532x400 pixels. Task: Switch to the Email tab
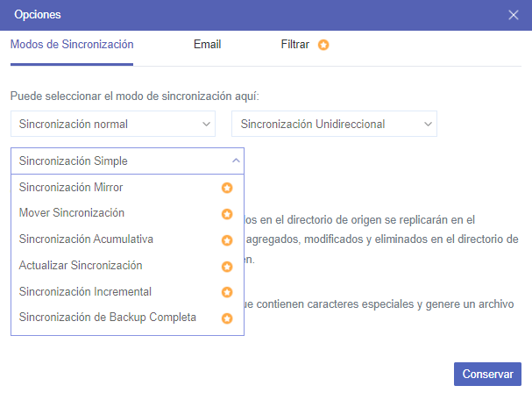click(207, 44)
